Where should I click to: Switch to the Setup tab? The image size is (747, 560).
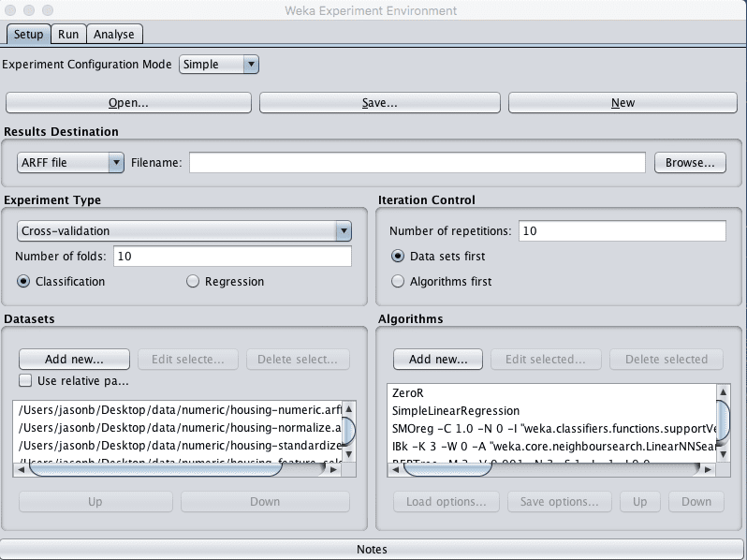click(x=28, y=35)
